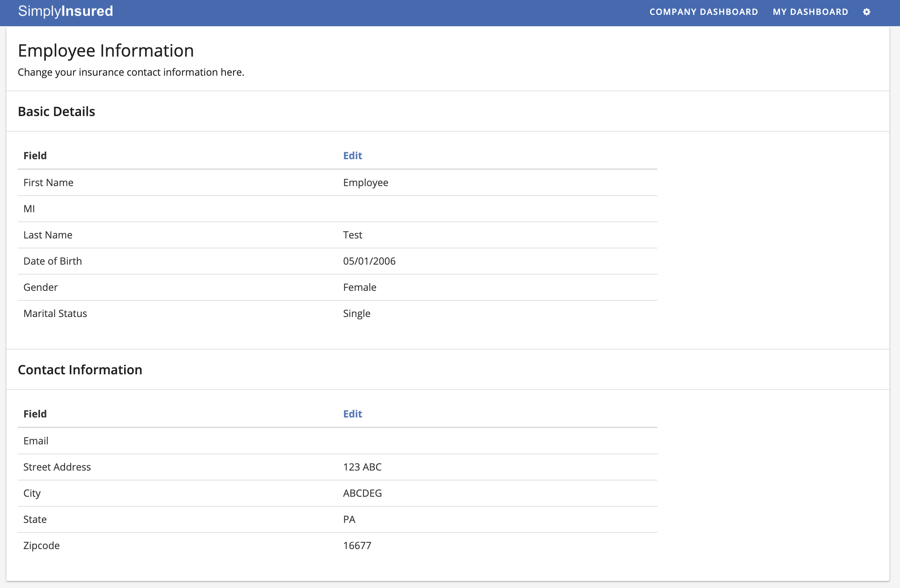The width and height of the screenshot is (900, 588).
Task: Open My Dashboard
Action: point(810,12)
